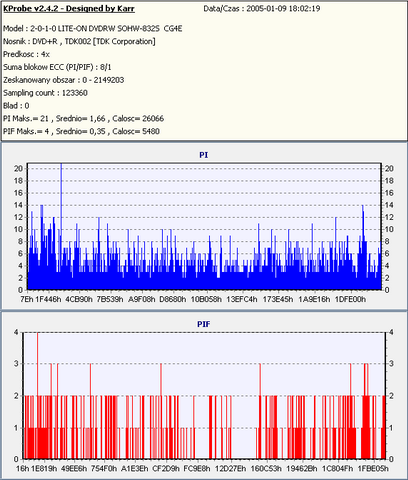The height and width of the screenshot is (480, 408).
Task: Click the 160C53h label on PIF axis
Action: tap(266, 469)
